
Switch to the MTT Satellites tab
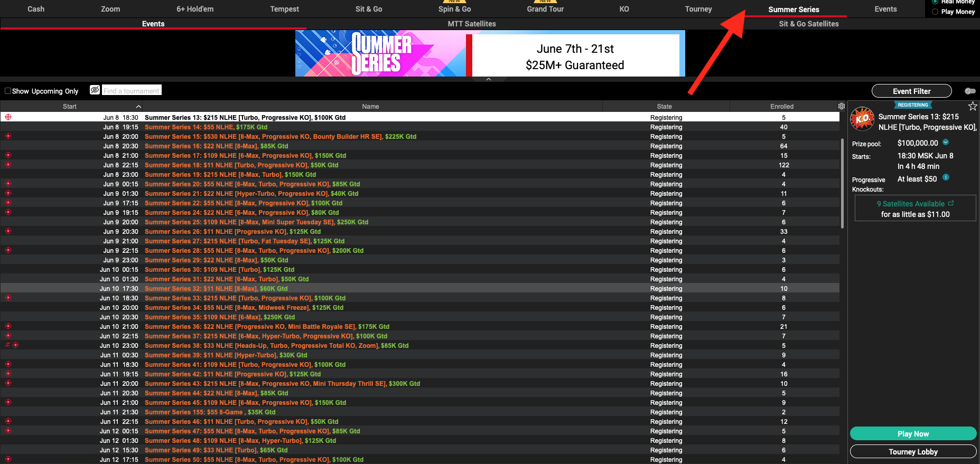click(x=471, y=24)
